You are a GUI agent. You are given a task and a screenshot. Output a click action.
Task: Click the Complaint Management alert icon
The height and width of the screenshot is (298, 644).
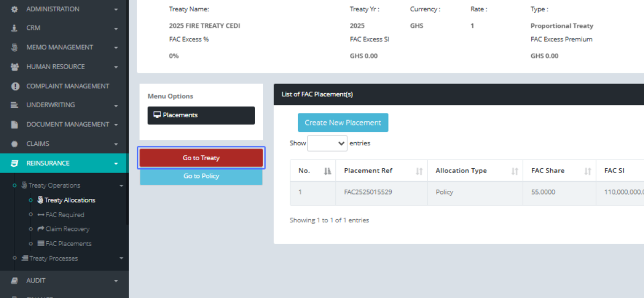pos(15,86)
